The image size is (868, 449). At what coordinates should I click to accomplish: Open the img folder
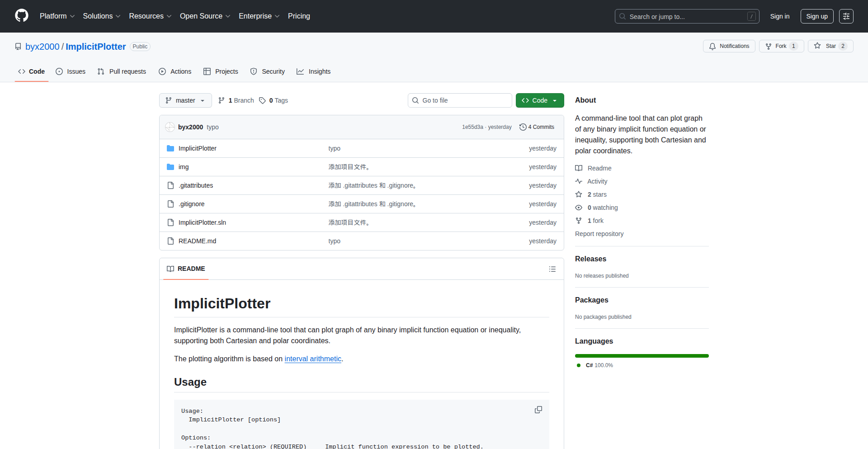[183, 167]
